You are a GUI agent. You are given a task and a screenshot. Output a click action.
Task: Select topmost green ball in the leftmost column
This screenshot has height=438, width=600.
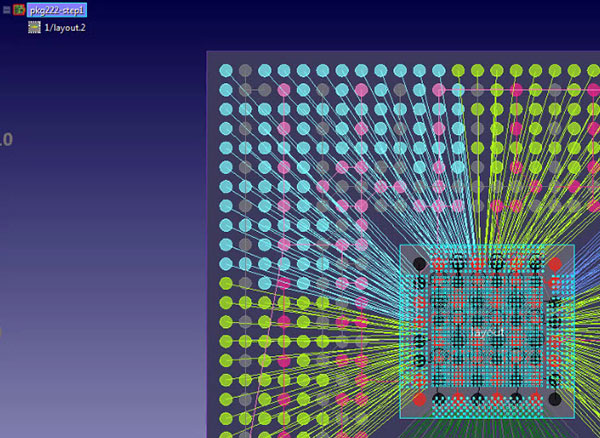pos(226,284)
